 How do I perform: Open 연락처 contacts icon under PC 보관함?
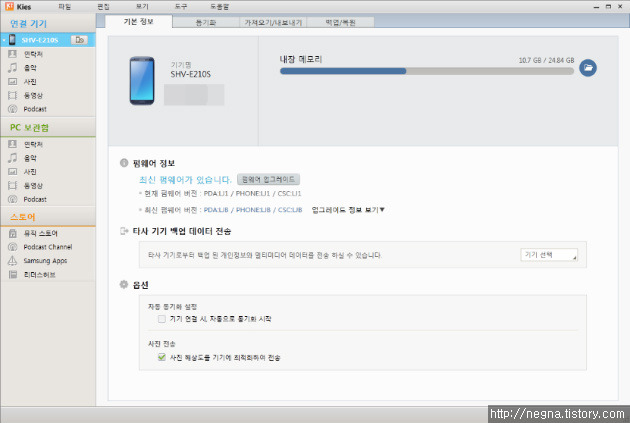click(12, 144)
